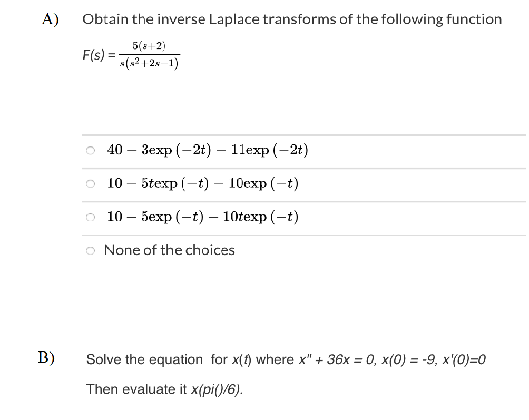This screenshot has height=420, width=529.
Task: Click 'Then evaluate it x(pi()/6)' text
Action: tap(164, 389)
